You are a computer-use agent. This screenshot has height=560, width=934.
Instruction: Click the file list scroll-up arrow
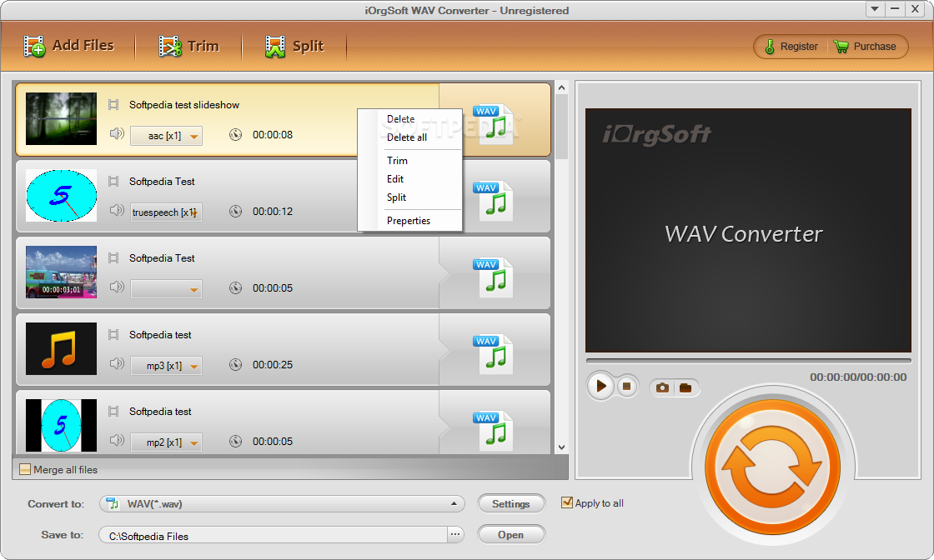click(562, 88)
